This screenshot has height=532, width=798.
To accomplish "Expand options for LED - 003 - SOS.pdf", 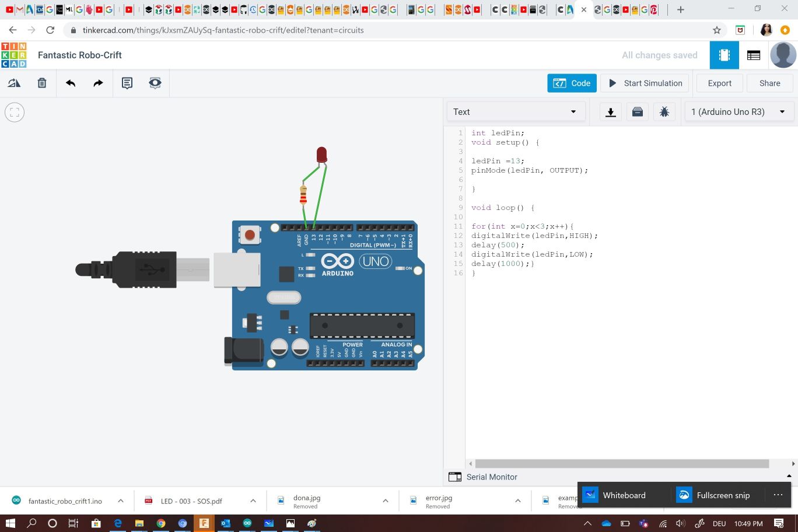I will [253, 501].
